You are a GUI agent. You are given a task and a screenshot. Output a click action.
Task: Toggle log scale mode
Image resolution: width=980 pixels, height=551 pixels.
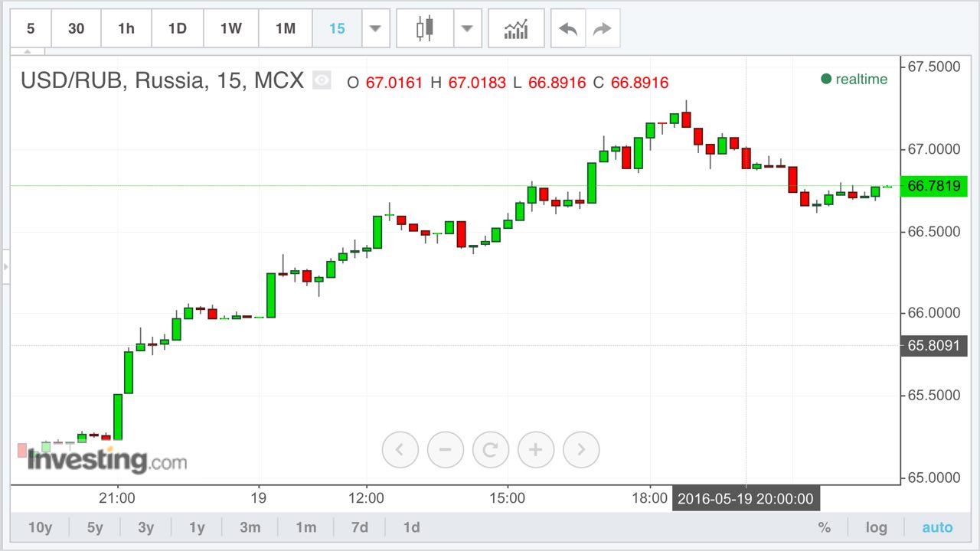[x=877, y=527]
